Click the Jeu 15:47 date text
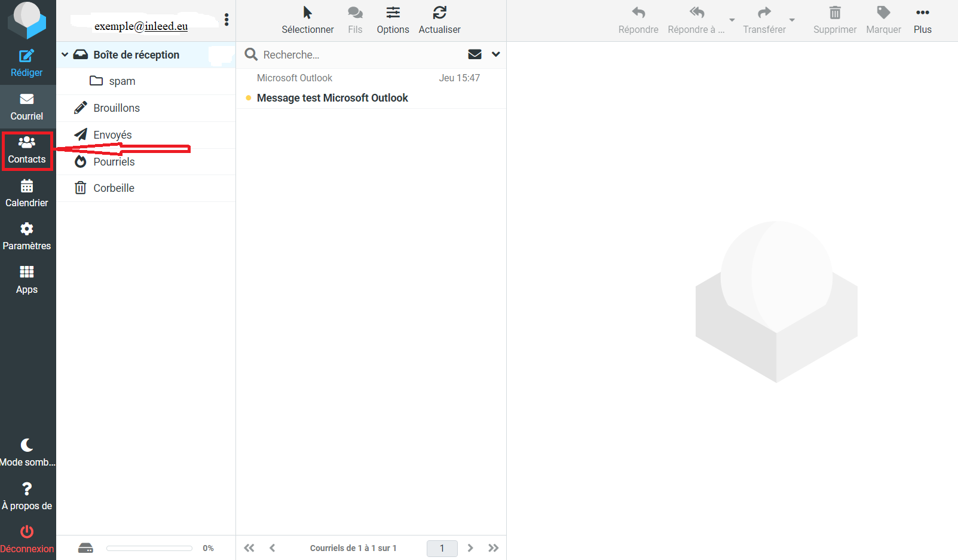The image size is (958, 560). 460,78
